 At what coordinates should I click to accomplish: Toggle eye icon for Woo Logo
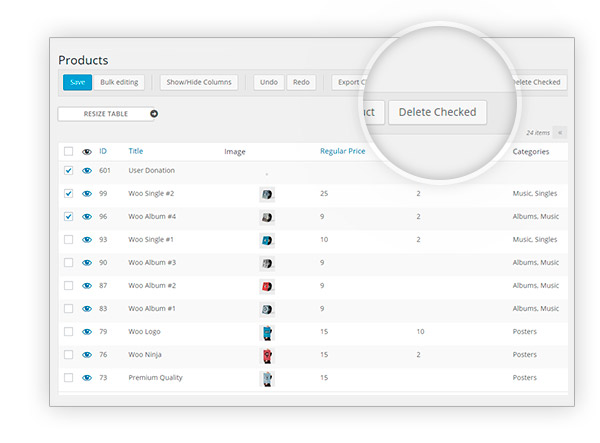click(x=87, y=332)
